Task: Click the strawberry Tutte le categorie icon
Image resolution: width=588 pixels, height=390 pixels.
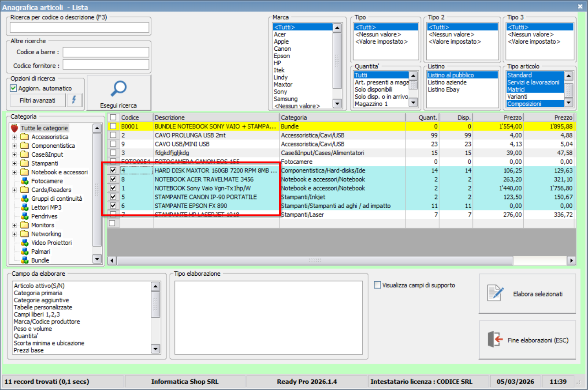Action: (15, 128)
